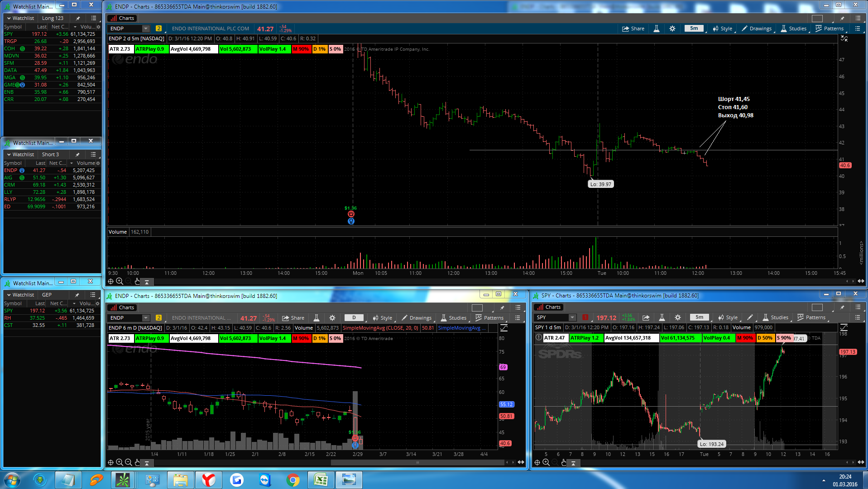868x489 pixels.
Task: Open chart settings gear in main ENDP chart
Action: pyautogui.click(x=672, y=29)
